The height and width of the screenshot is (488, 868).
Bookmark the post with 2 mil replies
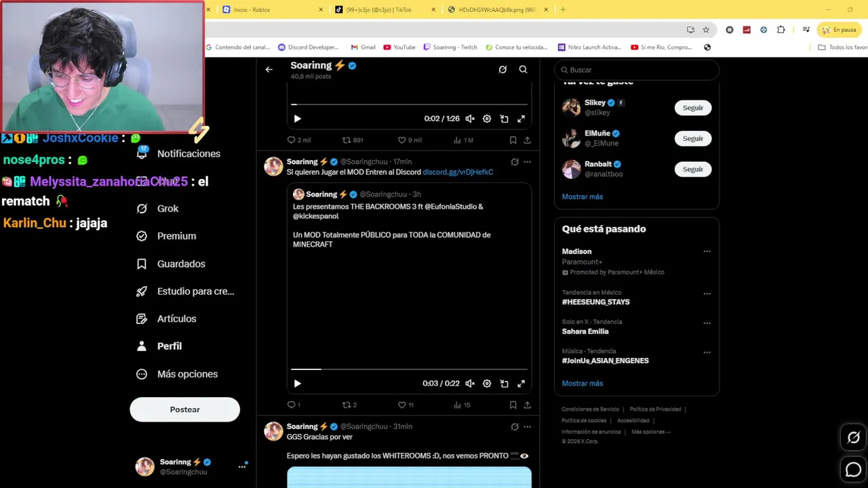513,140
